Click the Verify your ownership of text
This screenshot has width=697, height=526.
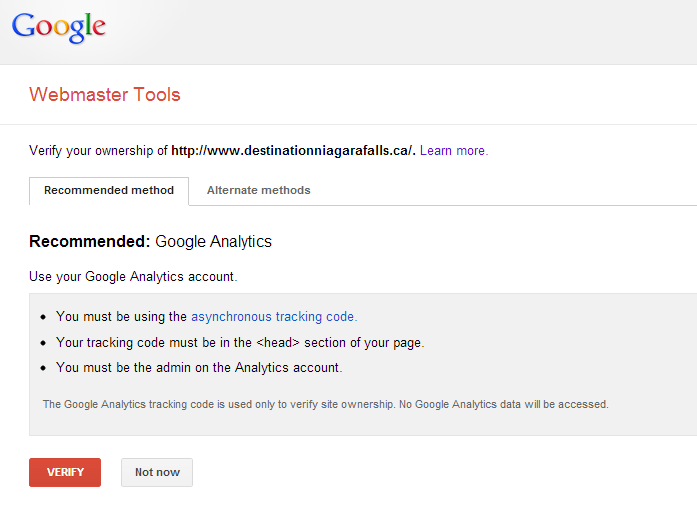tap(98, 151)
